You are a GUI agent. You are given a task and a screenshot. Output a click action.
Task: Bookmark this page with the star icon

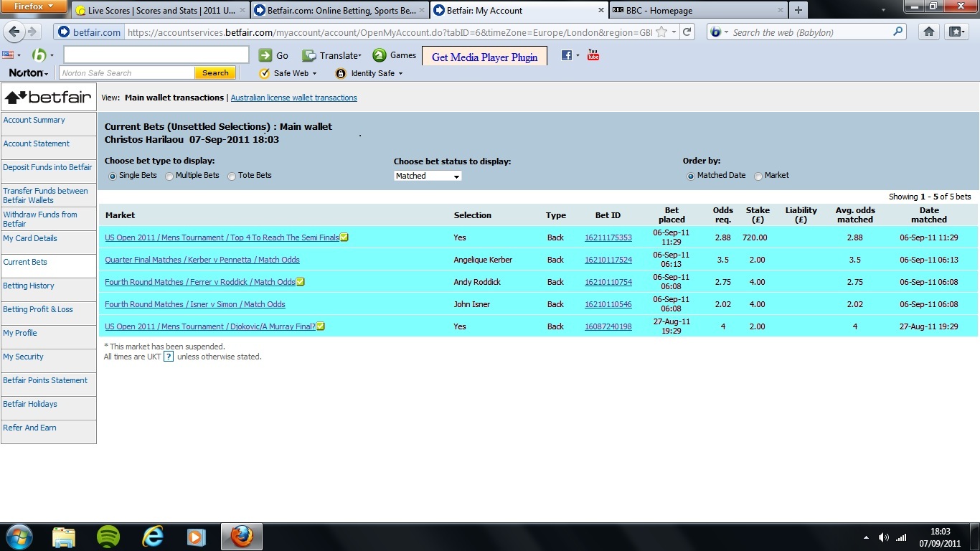click(x=661, y=32)
